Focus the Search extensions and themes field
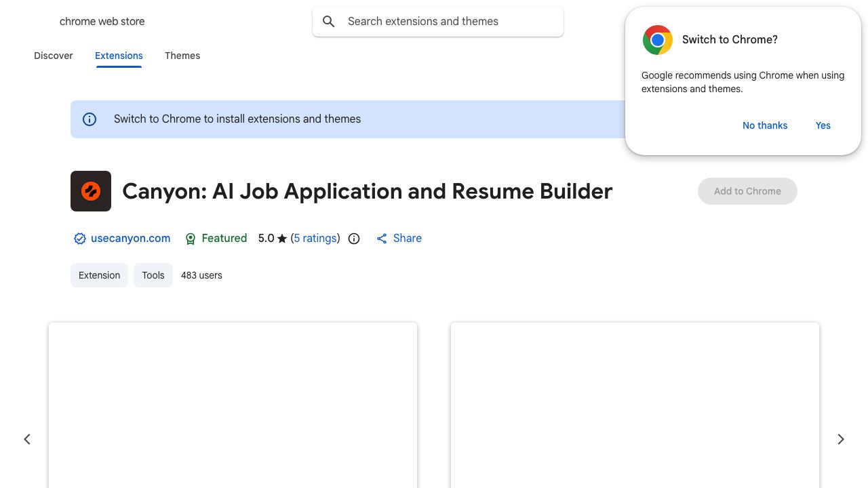 tap(438, 22)
